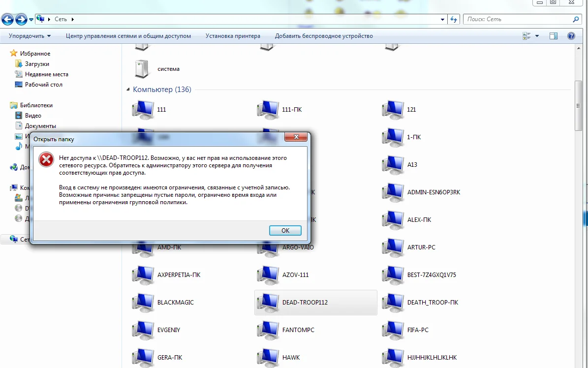Refresh the Сеть folder view
588x368 pixels.
pos(454,20)
